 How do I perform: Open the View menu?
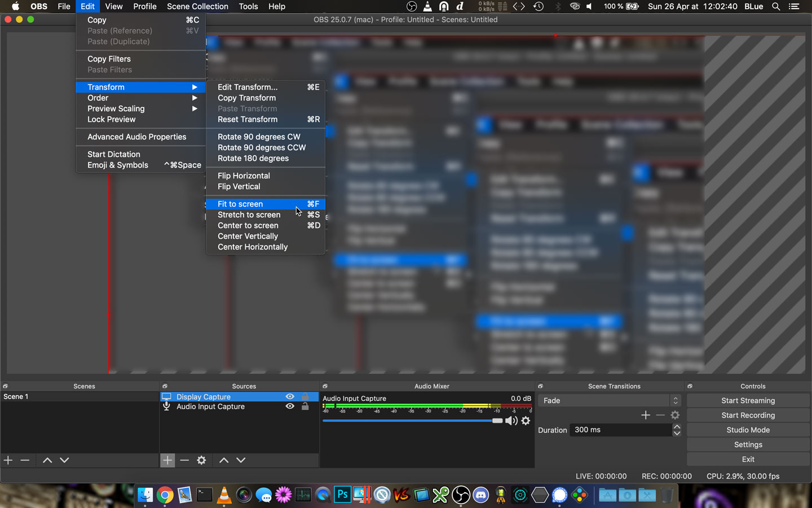[113, 6]
